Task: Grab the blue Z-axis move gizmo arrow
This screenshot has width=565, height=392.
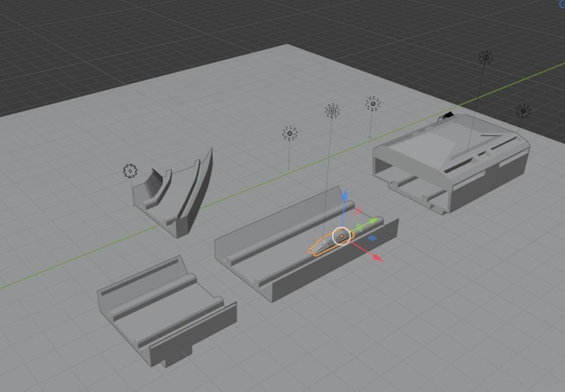Action: pos(345,196)
